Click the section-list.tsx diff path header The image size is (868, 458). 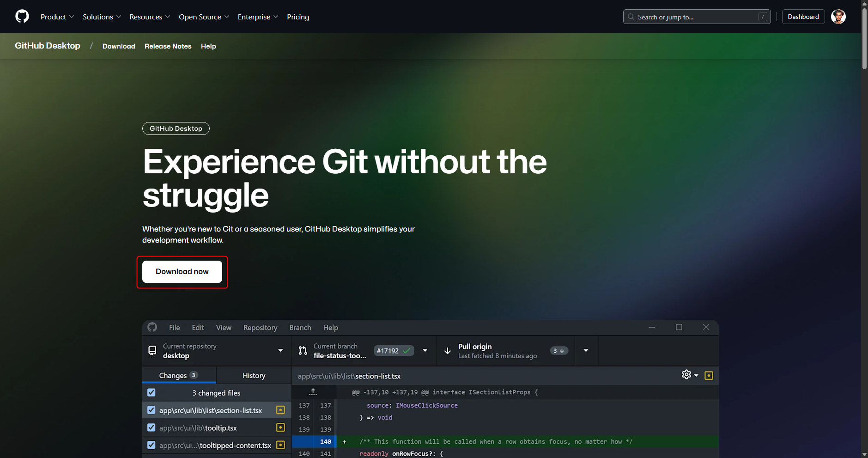point(349,376)
